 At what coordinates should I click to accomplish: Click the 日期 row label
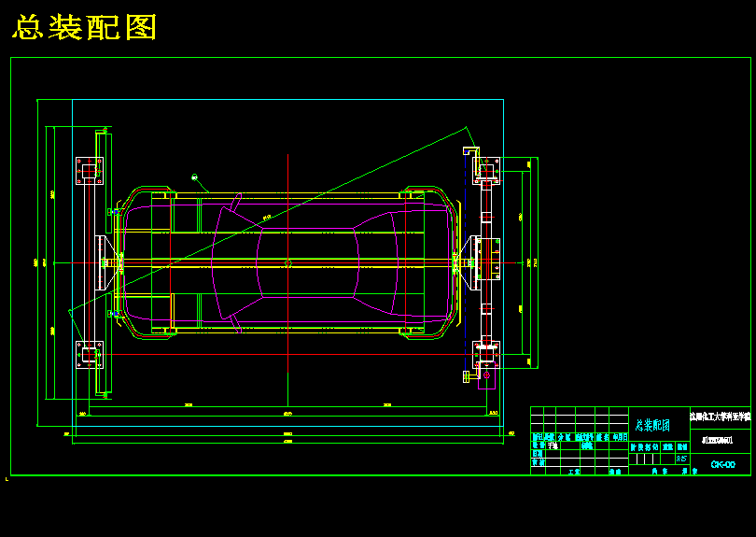tap(537, 454)
